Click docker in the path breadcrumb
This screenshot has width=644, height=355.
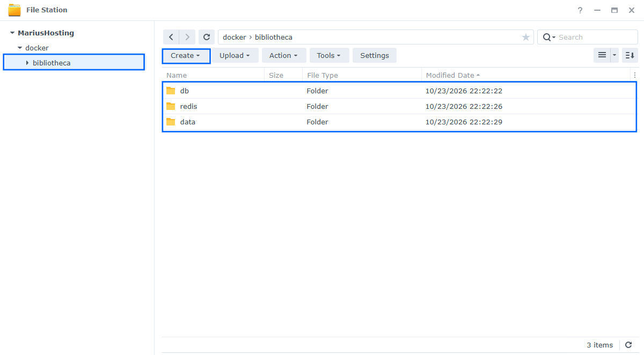pos(234,37)
